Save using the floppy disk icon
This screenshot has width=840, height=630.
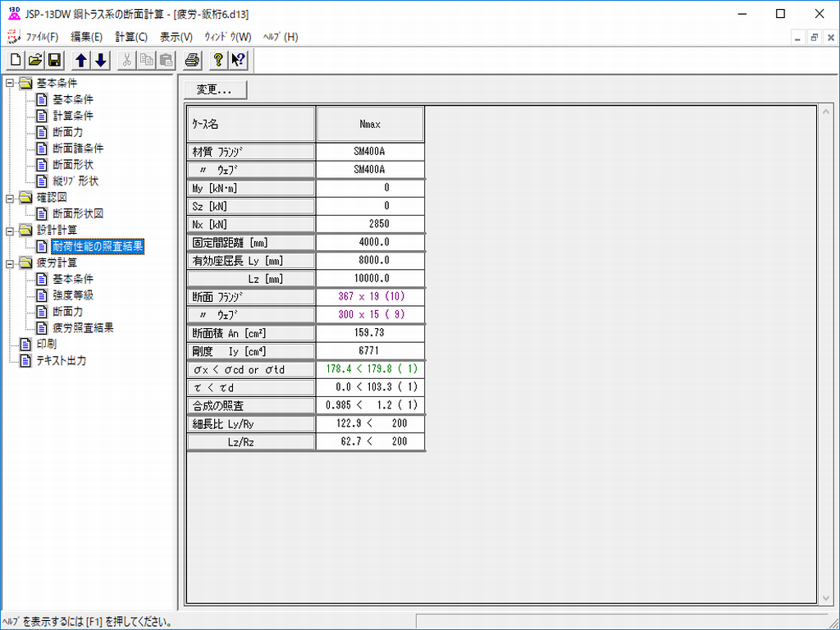(54, 60)
